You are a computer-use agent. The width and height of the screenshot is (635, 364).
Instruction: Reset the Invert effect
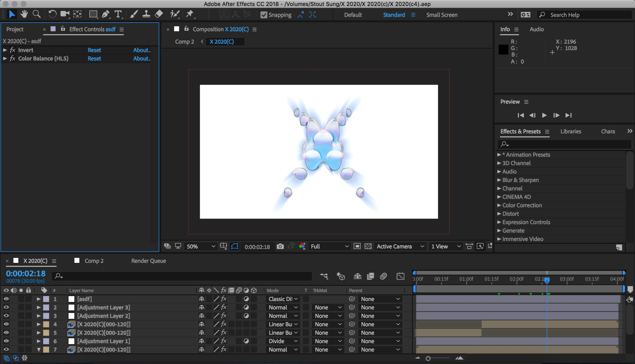pyautogui.click(x=94, y=50)
